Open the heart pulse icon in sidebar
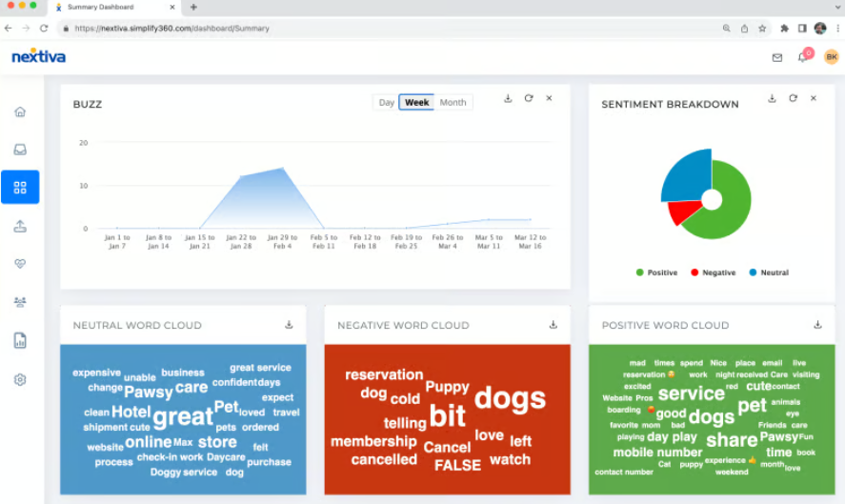Image resolution: width=845 pixels, height=504 pixels. [20, 264]
